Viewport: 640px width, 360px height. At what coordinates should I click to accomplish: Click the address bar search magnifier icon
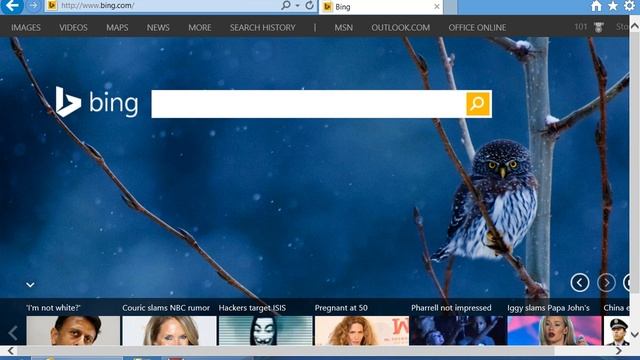(x=286, y=5)
